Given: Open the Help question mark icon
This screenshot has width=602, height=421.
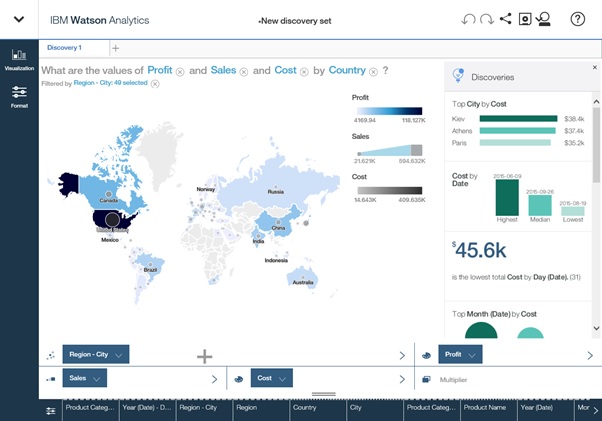Looking at the screenshot, I should click(578, 19).
